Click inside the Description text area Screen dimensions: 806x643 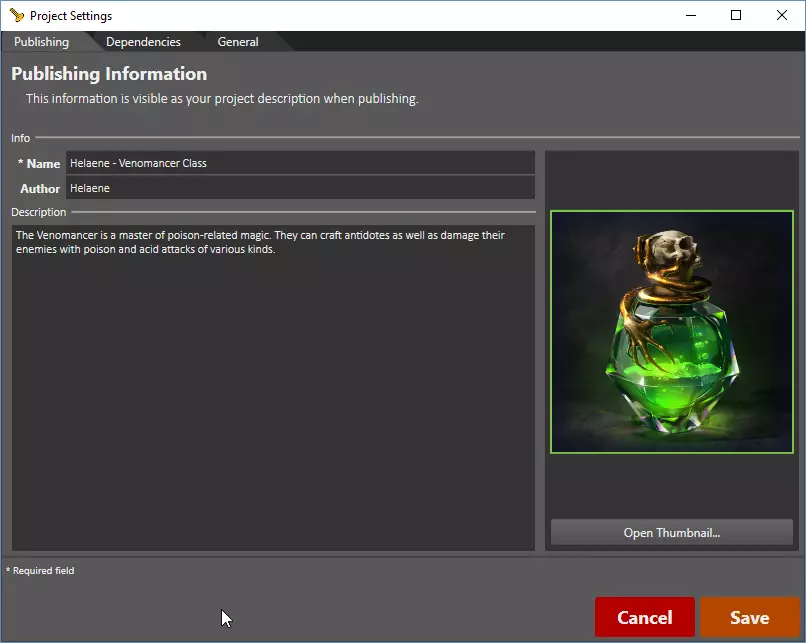[273, 388]
